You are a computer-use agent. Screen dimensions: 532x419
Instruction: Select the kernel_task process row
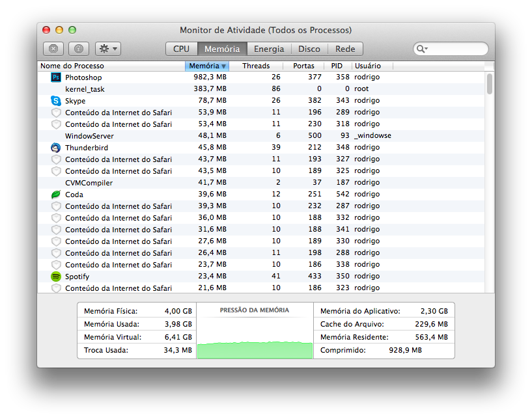pos(261,89)
